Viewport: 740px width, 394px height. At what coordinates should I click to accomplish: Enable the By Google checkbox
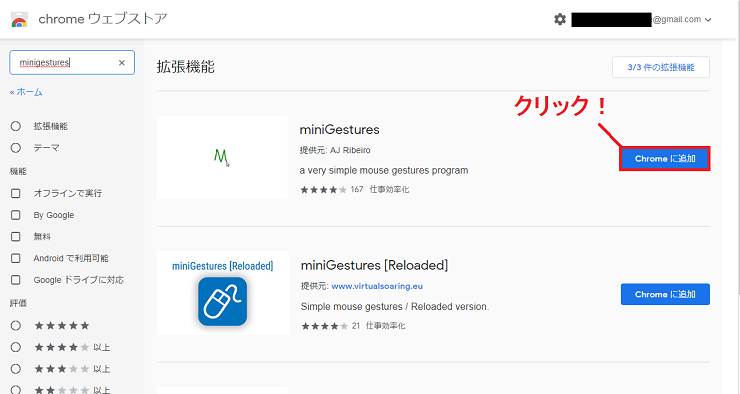tap(16, 215)
